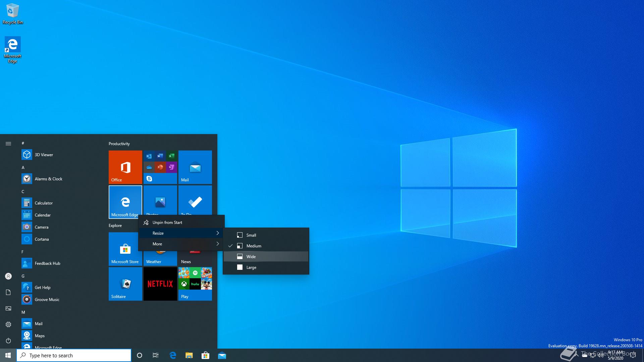Click the M letter header

tap(23, 312)
